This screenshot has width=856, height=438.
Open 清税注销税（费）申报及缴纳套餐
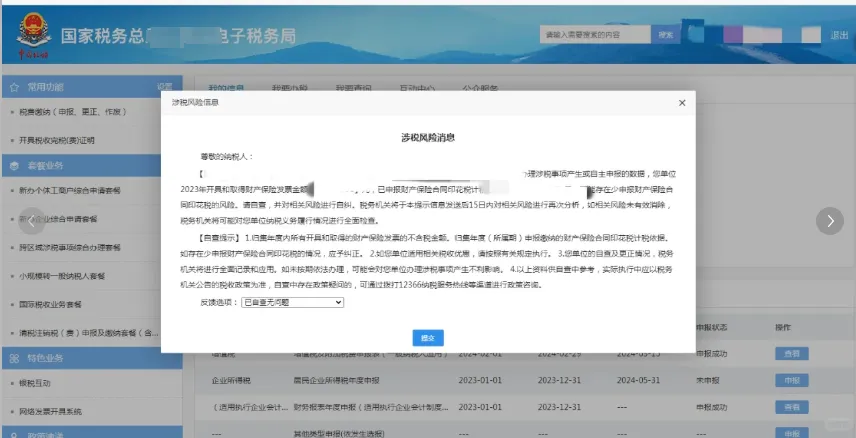tap(88, 333)
